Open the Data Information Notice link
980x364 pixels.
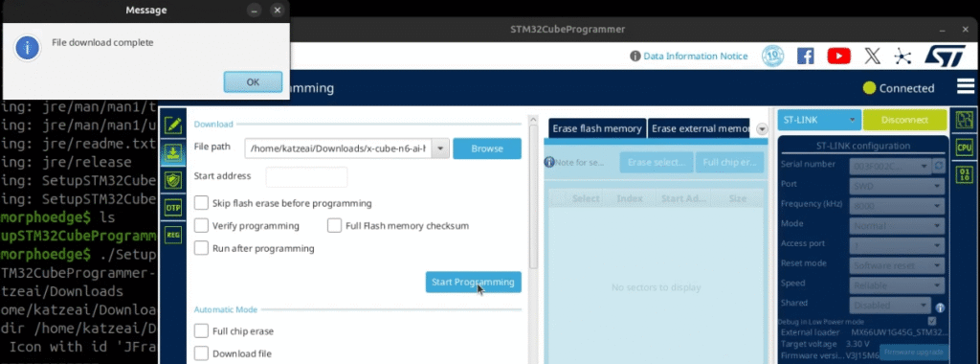pyautogui.click(x=696, y=57)
